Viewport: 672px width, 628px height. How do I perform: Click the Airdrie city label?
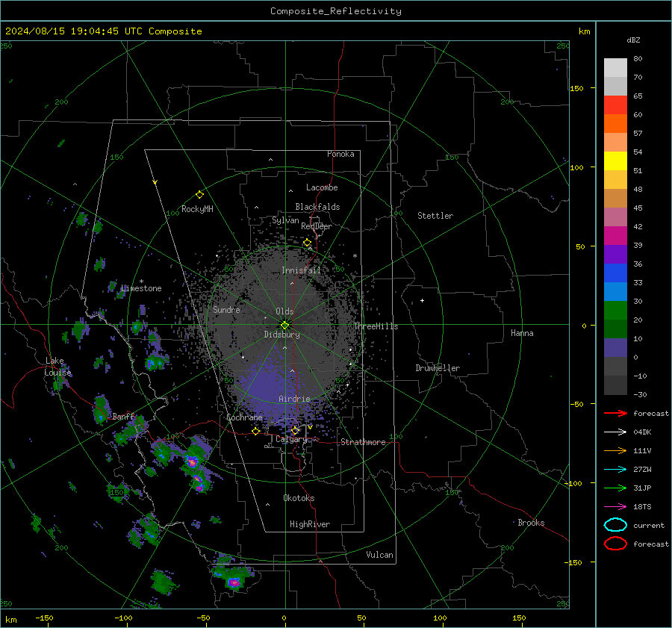(x=294, y=399)
